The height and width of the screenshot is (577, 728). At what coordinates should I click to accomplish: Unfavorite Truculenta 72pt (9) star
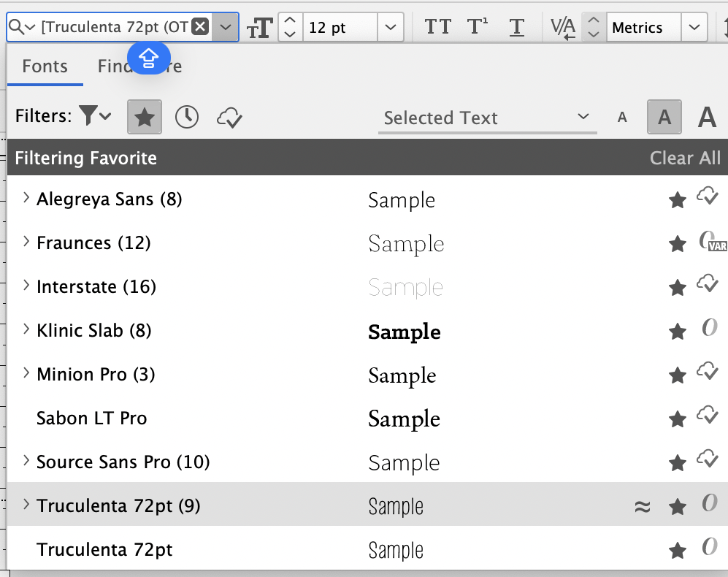[678, 507]
